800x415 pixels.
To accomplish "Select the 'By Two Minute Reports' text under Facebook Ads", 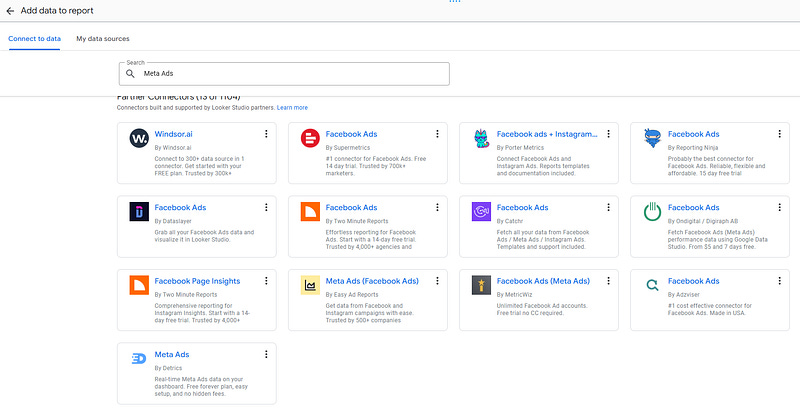I will pyautogui.click(x=357, y=221).
